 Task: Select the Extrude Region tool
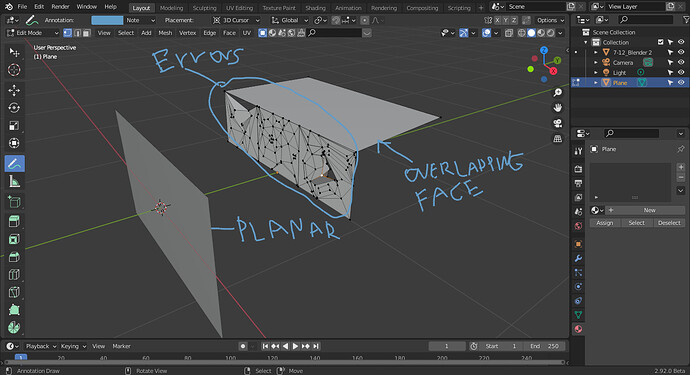pos(14,221)
